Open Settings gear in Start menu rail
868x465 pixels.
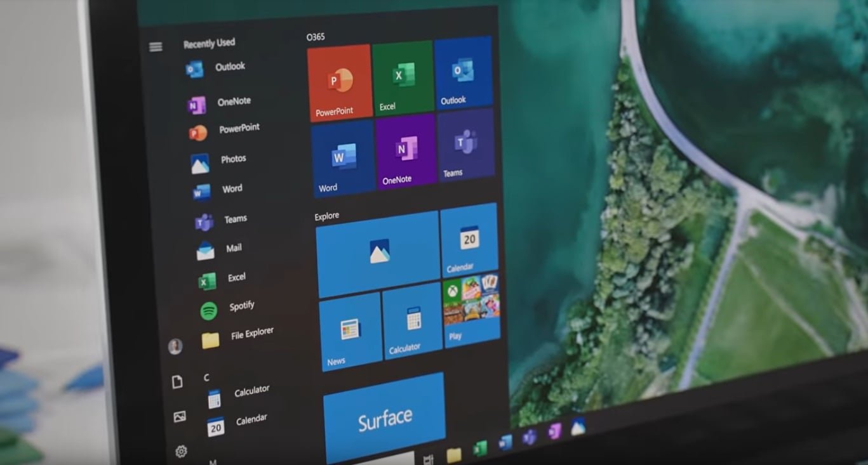182,451
